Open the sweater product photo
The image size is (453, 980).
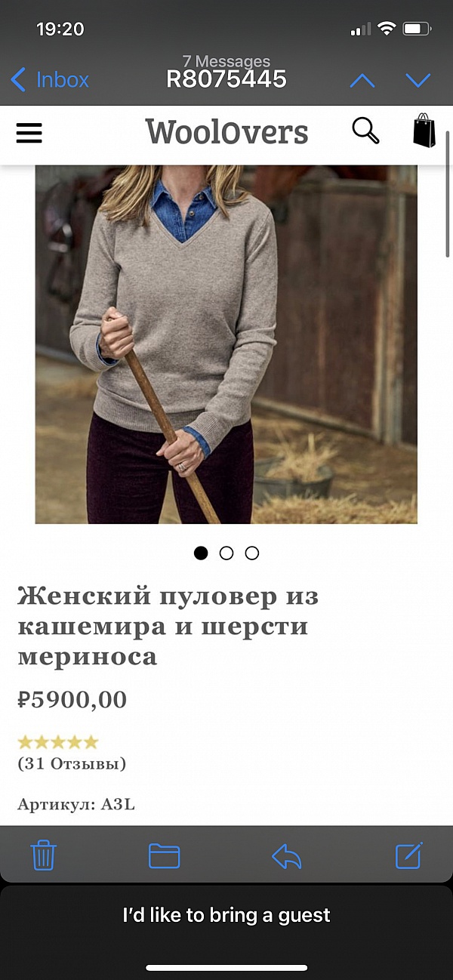coord(226,344)
